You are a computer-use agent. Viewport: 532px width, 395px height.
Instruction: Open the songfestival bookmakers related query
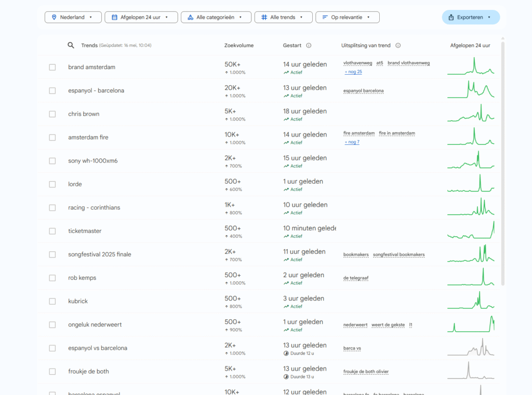tap(398, 255)
